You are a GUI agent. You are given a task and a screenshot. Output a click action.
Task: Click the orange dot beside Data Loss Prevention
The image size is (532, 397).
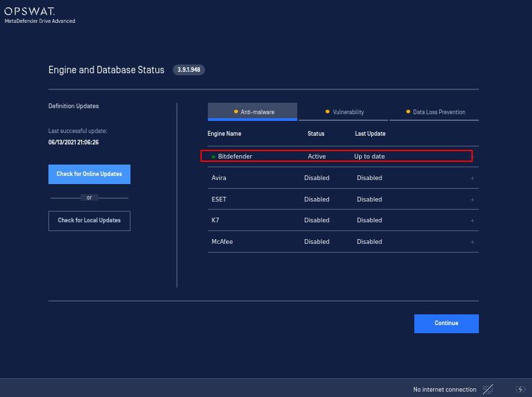[x=408, y=112]
